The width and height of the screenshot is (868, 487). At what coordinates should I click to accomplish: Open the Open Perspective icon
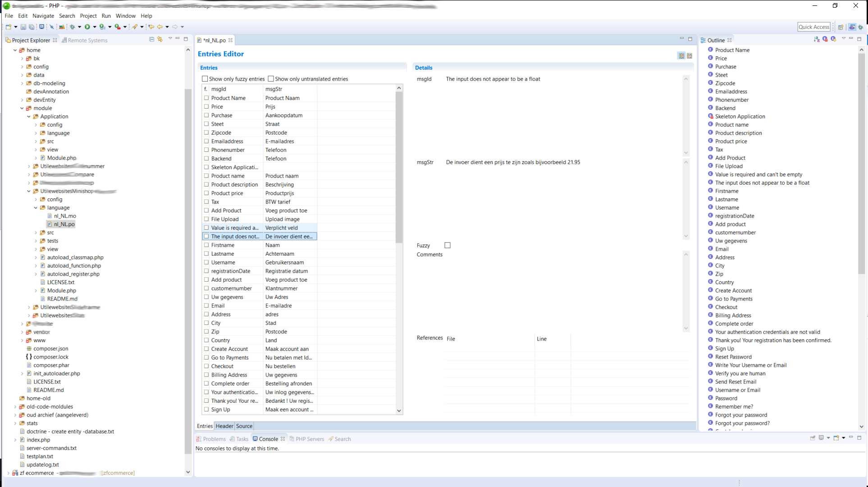pos(841,27)
